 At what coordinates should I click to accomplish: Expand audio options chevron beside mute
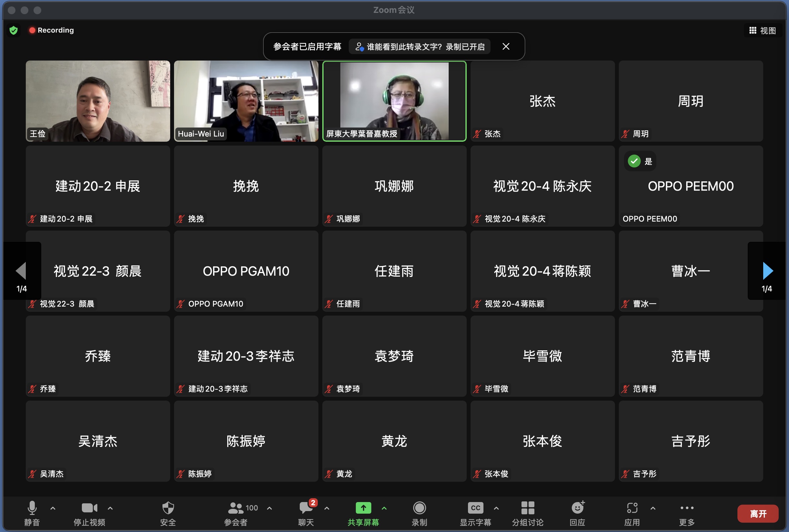click(53, 508)
